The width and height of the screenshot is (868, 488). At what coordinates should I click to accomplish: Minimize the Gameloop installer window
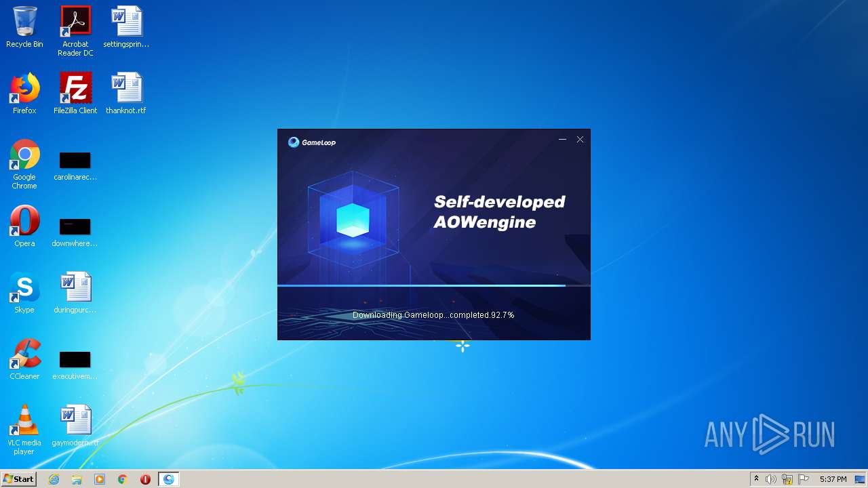(x=562, y=140)
